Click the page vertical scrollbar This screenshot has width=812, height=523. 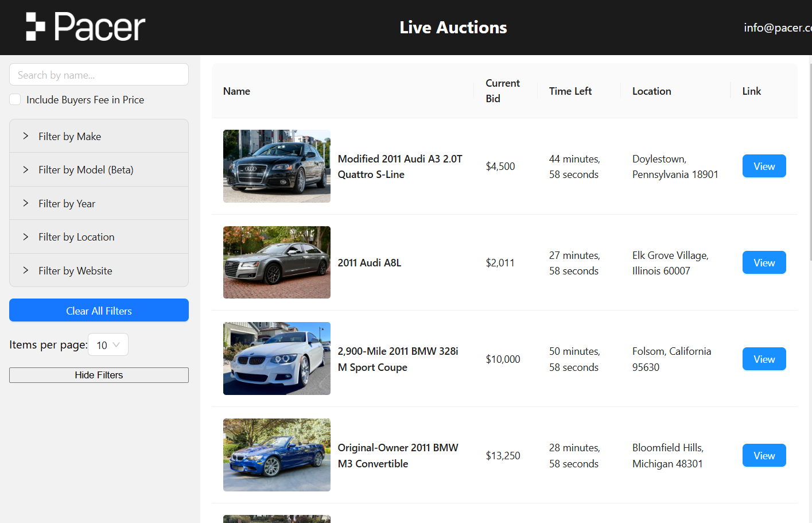810,161
